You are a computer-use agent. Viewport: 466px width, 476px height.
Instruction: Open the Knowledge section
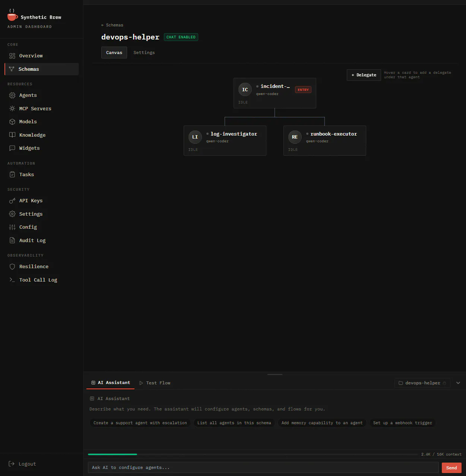(41, 135)
